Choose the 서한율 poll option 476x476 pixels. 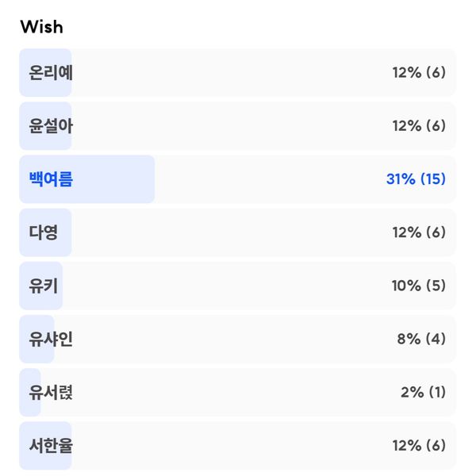tap(237, 446)
